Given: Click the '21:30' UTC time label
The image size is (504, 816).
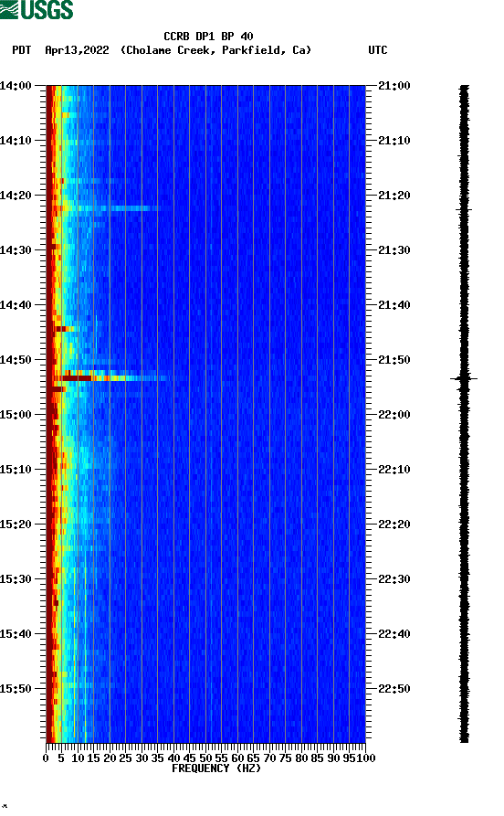Looking at the screenshot, I should (x=394, y=249).
